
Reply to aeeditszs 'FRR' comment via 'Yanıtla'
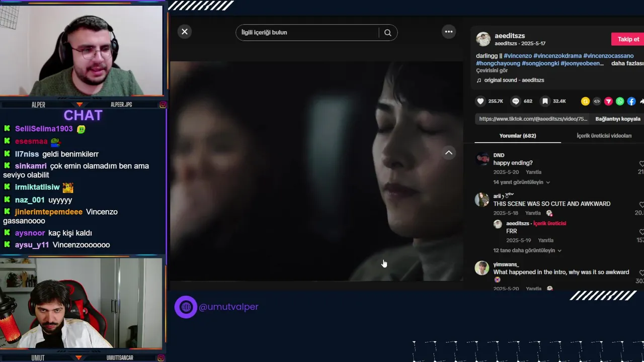click(x=545, y=240)
